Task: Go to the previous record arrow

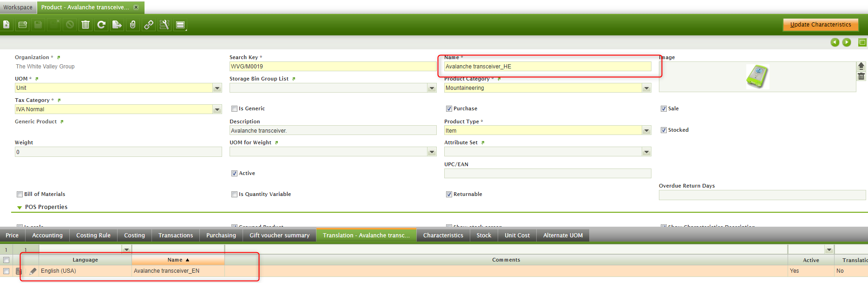Action: click(x=835, y=42)
